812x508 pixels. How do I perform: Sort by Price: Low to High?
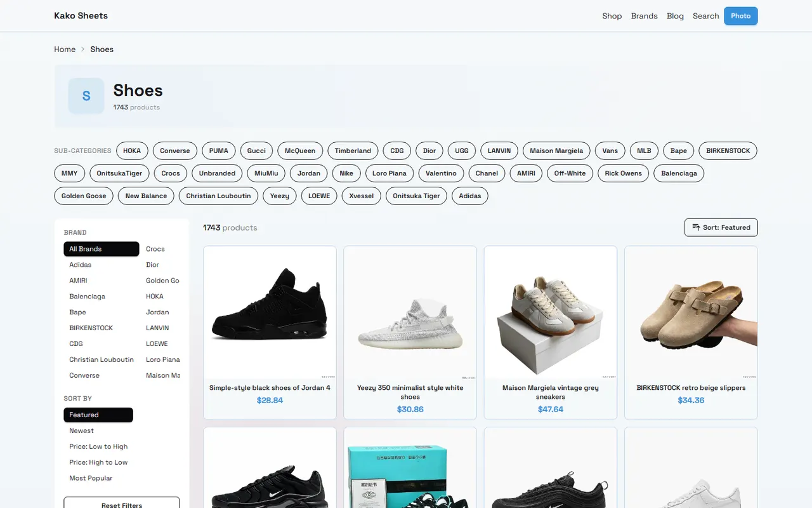98,446
